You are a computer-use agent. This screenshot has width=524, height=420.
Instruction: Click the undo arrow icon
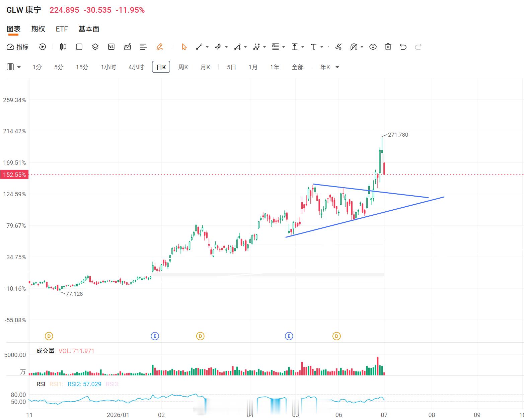click(x=403, y=47)
